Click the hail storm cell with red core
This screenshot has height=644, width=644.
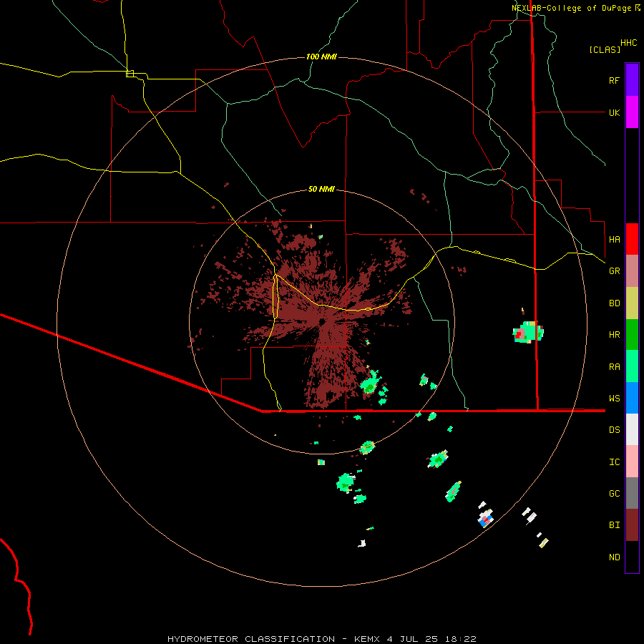pyautogui.click(x=528, y=332)
